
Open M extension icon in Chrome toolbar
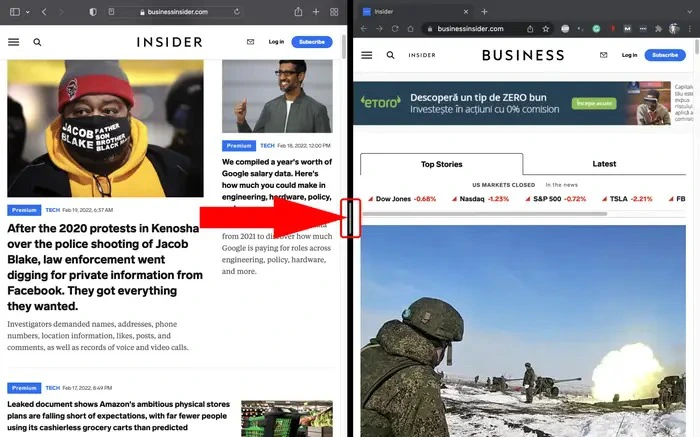point(627,29)
